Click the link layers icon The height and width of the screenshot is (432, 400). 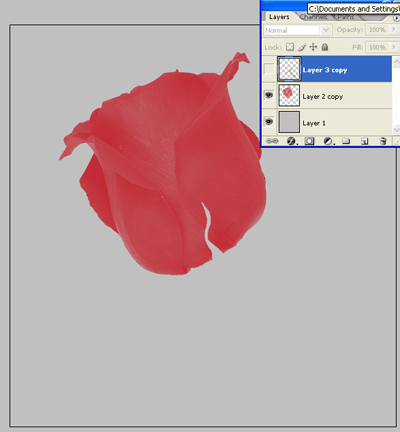pyautogui.click(x=272, y=141)
